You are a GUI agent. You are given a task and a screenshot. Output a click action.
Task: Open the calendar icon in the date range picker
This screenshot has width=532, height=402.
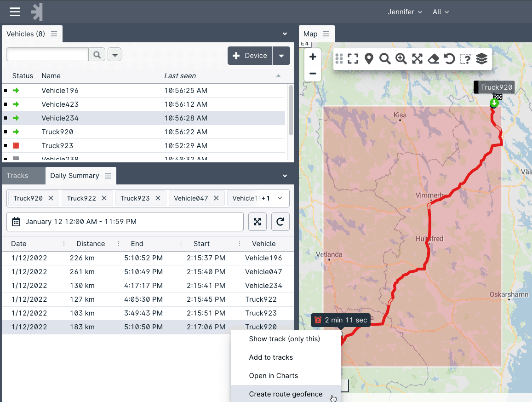[17, 222]
